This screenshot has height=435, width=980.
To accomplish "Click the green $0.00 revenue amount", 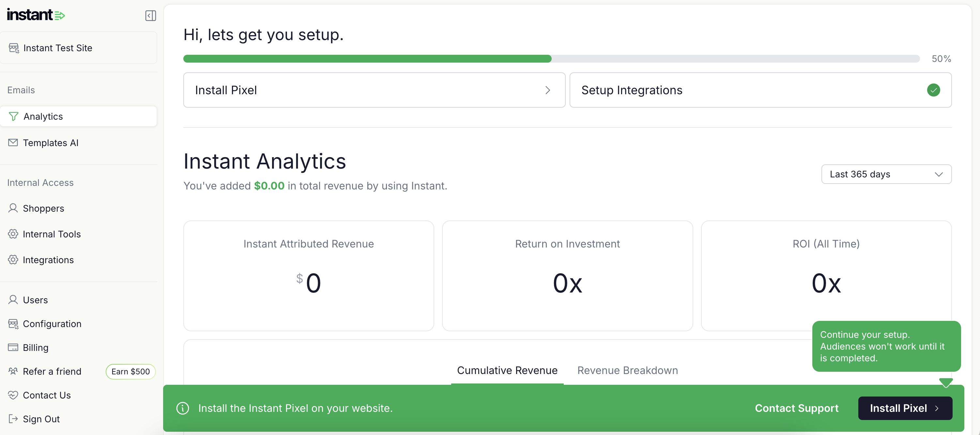I will (269, 186).
